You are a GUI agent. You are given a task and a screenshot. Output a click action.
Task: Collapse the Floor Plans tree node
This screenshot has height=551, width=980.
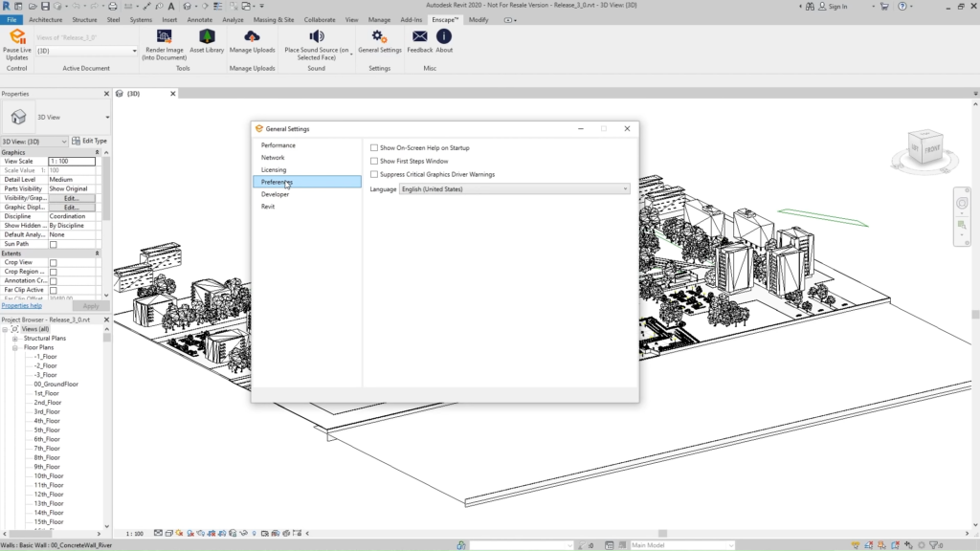(15, 347)
